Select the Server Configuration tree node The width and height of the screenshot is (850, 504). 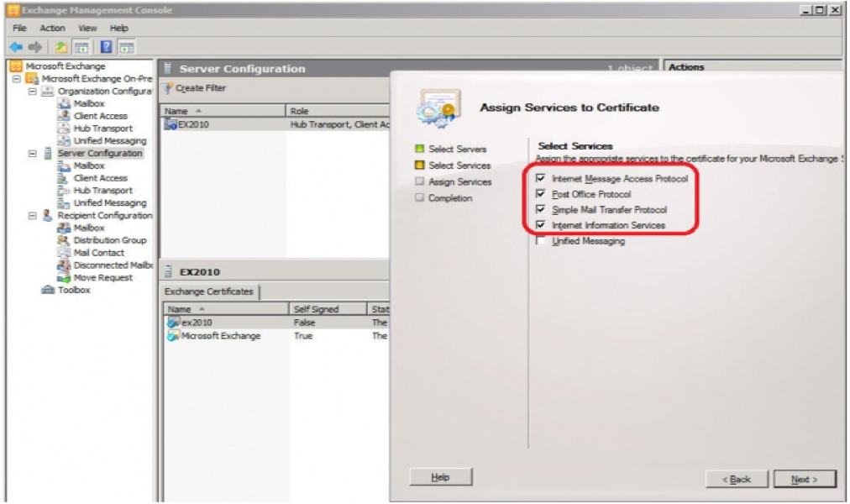(100, 154)
